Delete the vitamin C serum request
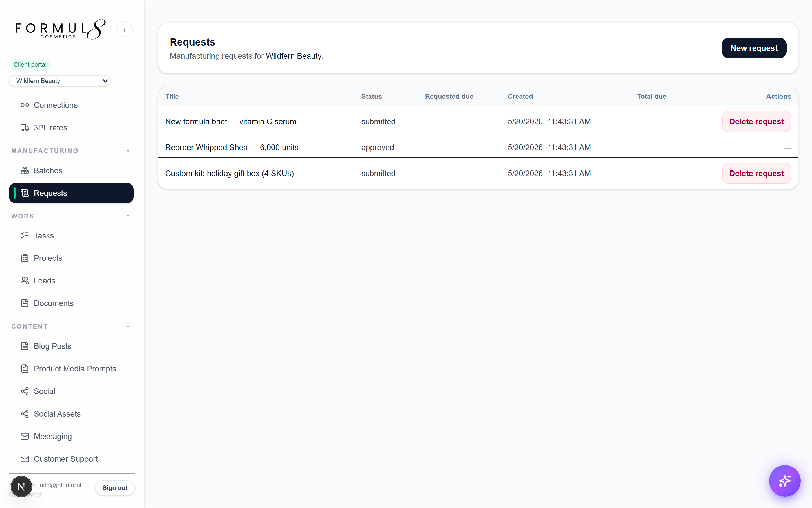This screenshot has height=508, width=812. click(x=756, y=121)
